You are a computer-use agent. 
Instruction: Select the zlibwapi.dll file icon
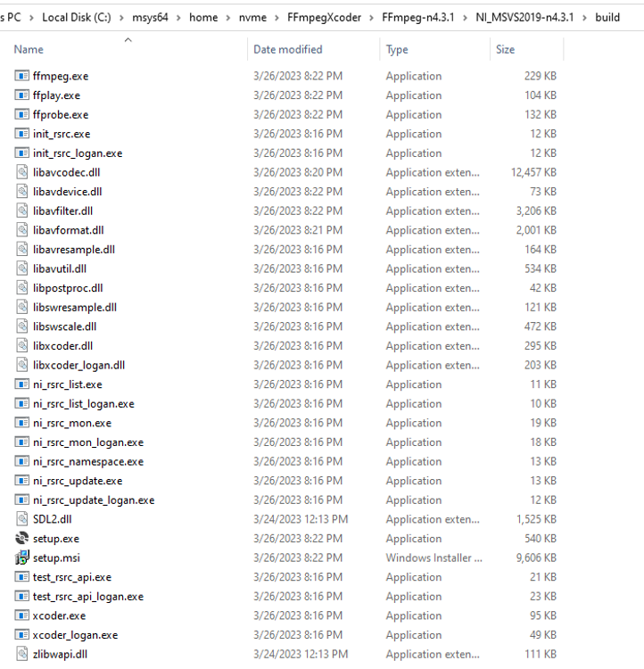[22, 654]
